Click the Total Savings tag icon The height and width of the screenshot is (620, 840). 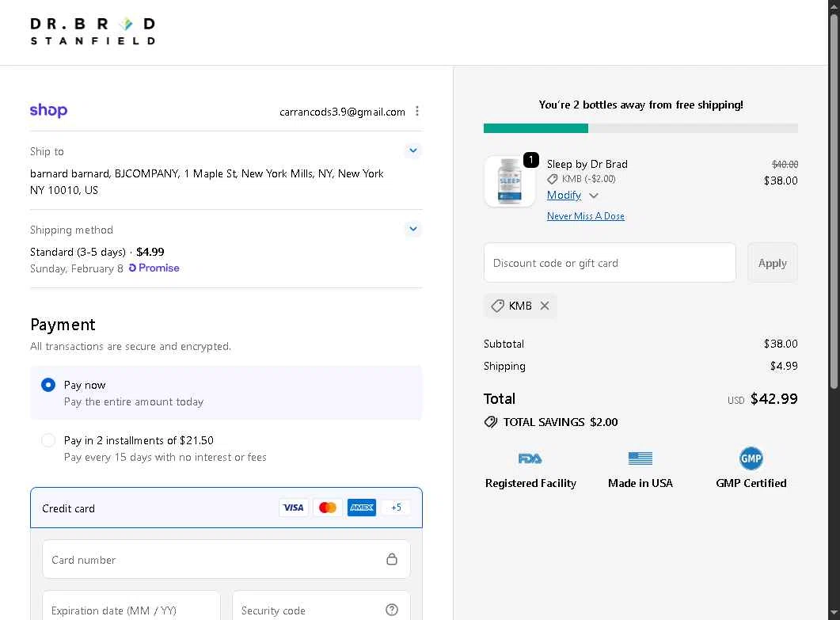point(491,422)
